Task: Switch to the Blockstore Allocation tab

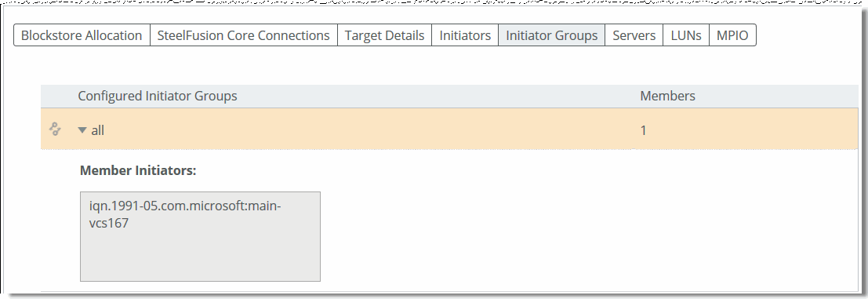Action: 82,35
